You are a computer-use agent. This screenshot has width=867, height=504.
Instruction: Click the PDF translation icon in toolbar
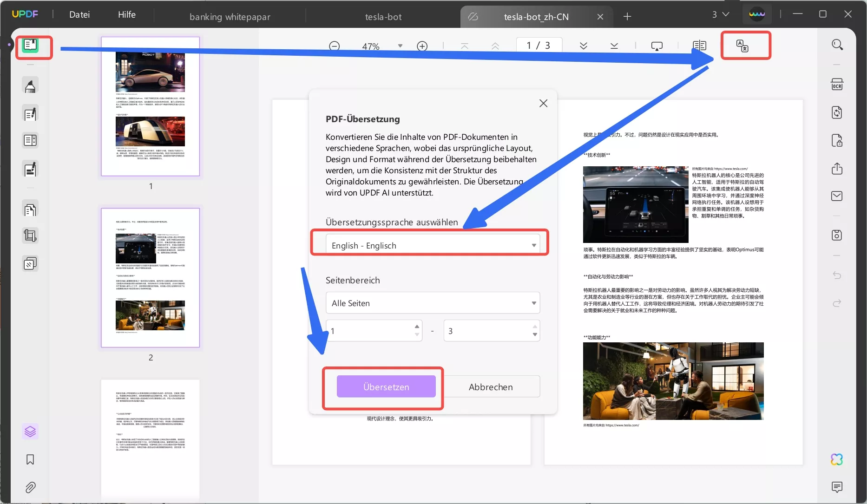(742, 46)
